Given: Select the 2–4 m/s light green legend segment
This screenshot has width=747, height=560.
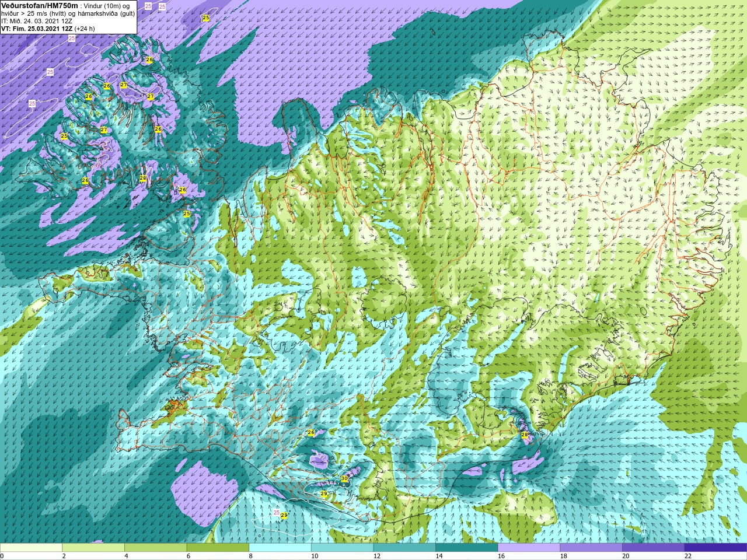Looking at the screenshot, I should pos(93,548).
